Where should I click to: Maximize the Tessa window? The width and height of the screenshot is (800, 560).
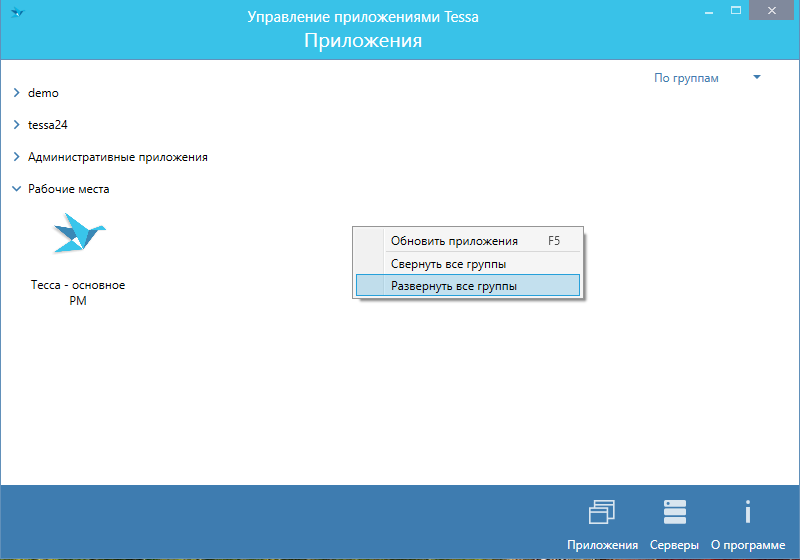click(736, 11)
